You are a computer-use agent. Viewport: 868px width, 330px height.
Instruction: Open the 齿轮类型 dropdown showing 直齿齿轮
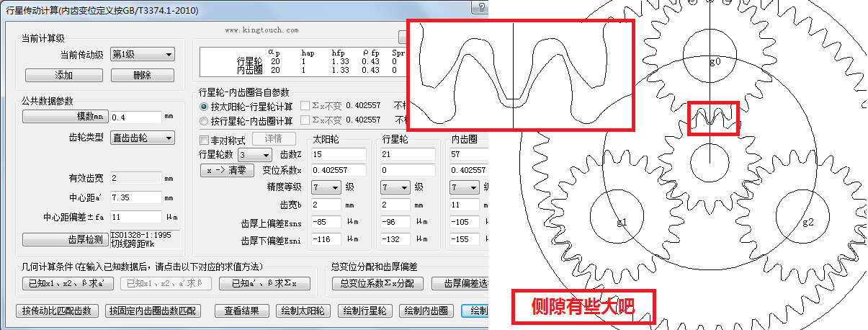click(x=142, y=138)
